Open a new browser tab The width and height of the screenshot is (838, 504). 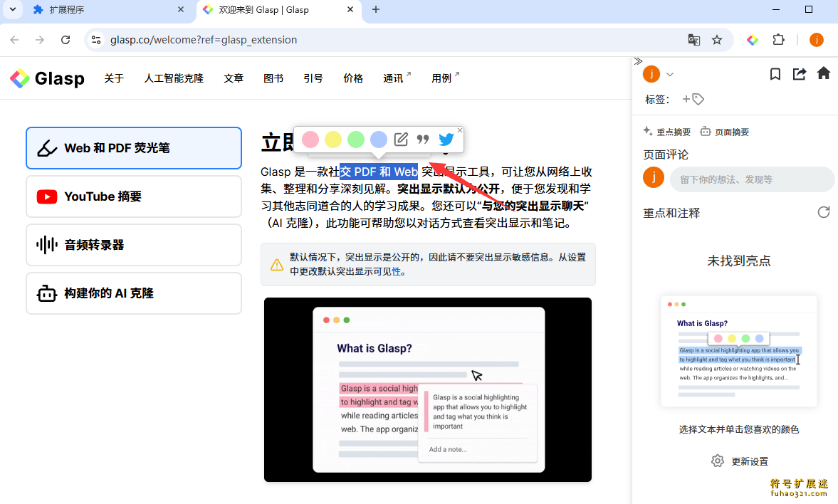coord(376,10)
